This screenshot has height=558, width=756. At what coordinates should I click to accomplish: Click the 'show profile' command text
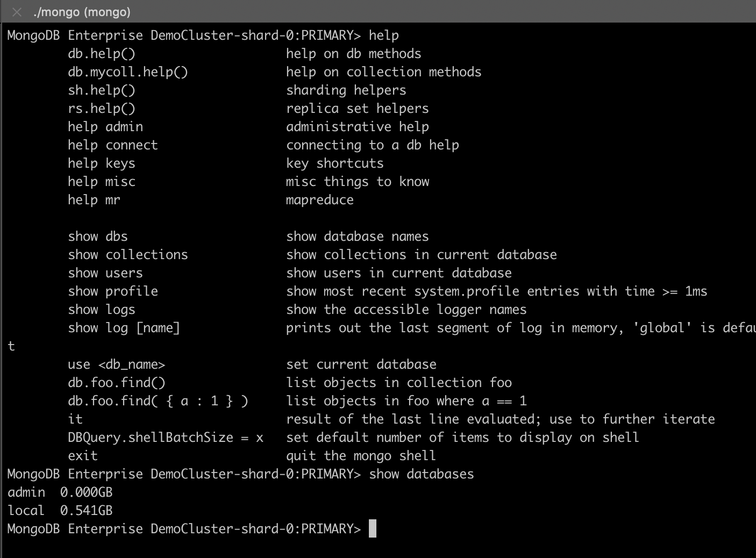click(x=113, y=291)
